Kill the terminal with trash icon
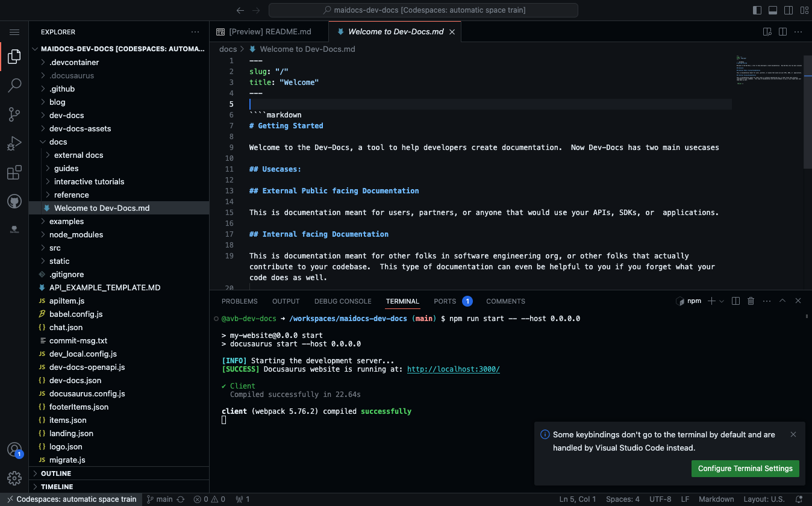Viewport: 812px width, 506px height. (x=751, y=301)
